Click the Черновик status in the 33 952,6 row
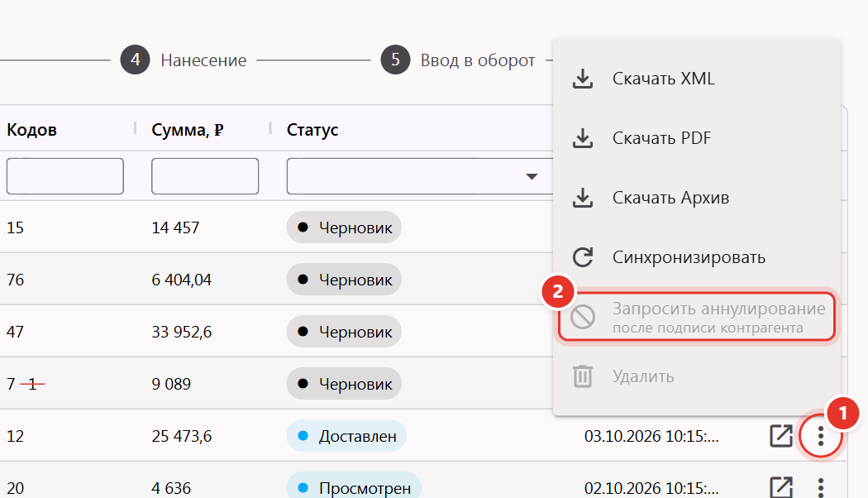This screenshot has height=498, width=868. [x=344, y=332]
